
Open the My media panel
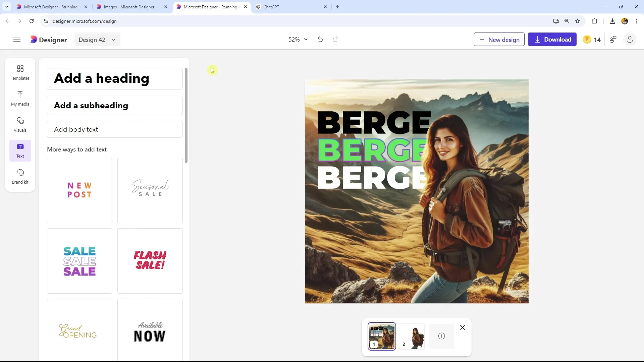(x=20, y=99)
